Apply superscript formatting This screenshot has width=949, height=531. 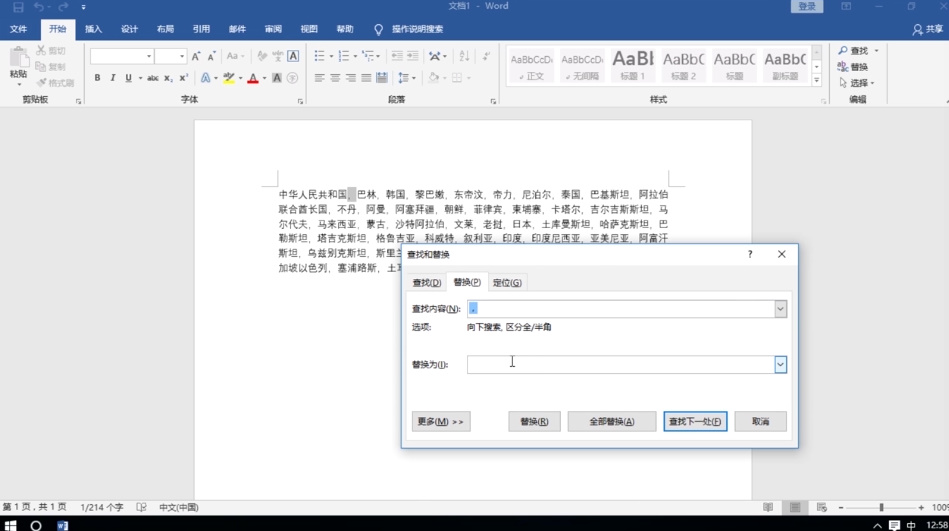pyautogui.click(x=183, y=78)
